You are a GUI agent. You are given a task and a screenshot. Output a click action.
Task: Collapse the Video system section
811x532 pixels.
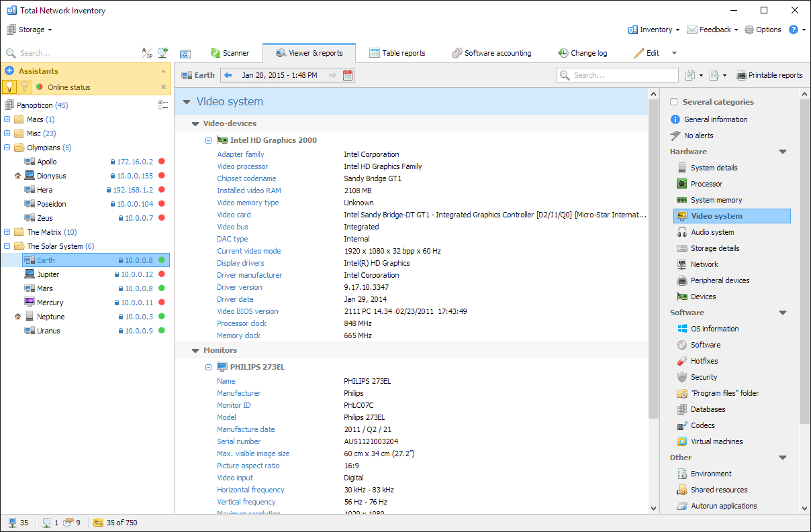click(x=186, y=100)
